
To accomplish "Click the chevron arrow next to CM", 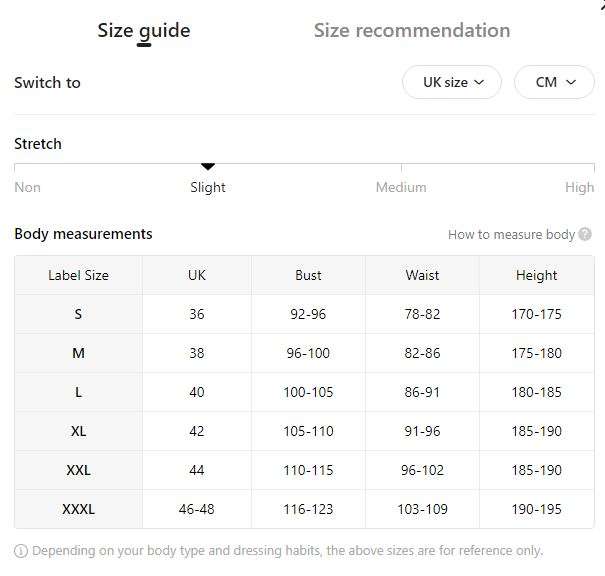I will tap(571, 82).
